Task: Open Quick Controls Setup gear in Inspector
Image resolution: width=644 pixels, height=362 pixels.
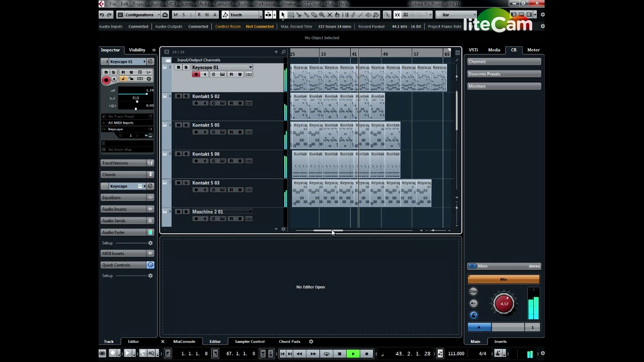Action: (150, 276)
